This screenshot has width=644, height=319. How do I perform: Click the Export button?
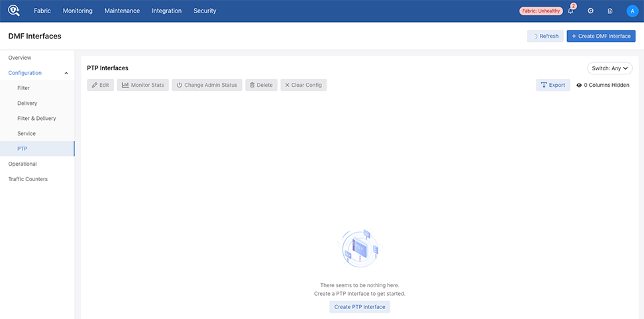point(553,85)
